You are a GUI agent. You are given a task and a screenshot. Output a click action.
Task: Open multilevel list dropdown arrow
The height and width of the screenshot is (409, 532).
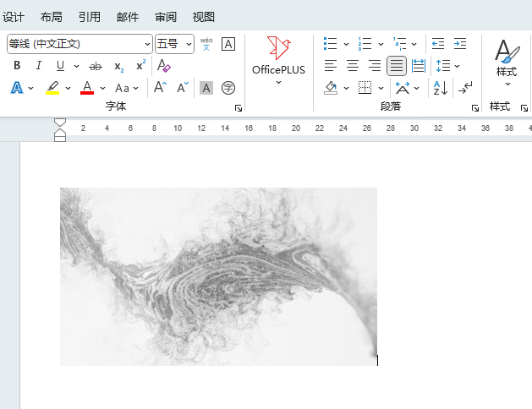(x=414, y=44)
